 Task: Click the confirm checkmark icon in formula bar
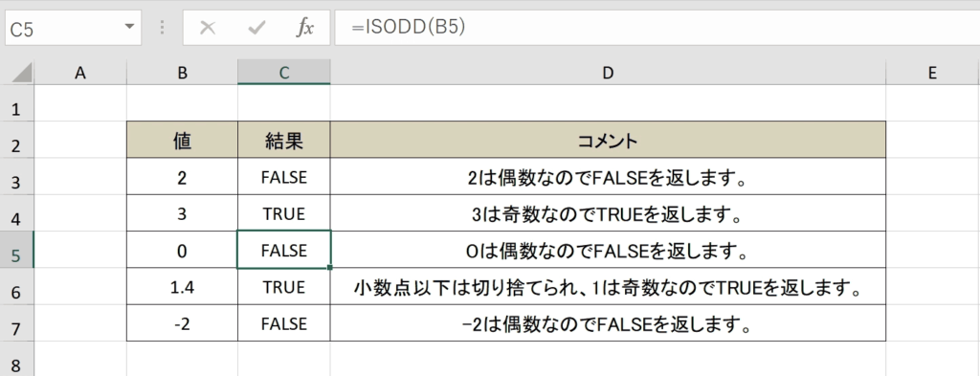256,28
